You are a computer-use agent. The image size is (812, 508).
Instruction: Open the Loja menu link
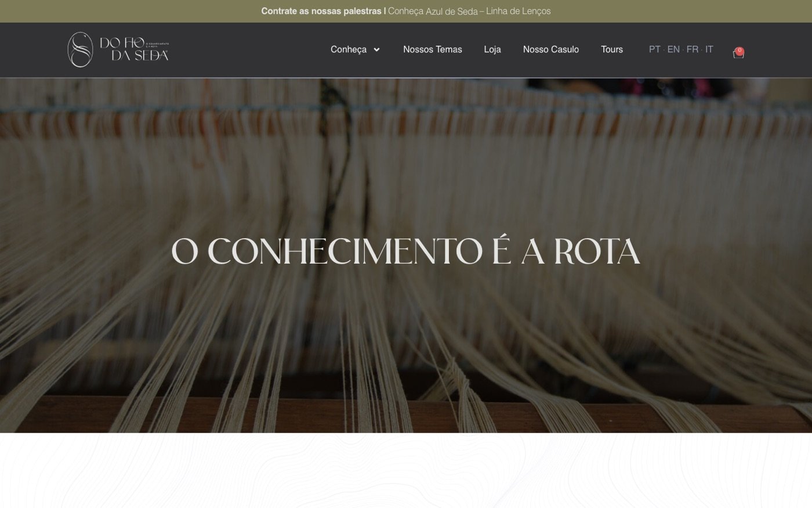point(492,50)
